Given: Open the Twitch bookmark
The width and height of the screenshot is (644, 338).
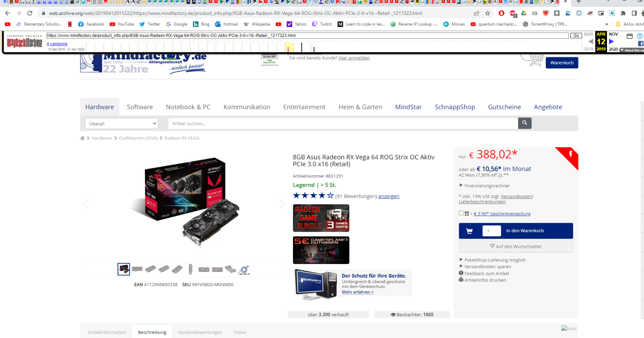Looking at the screenshot, I should [x=322, y=24].
